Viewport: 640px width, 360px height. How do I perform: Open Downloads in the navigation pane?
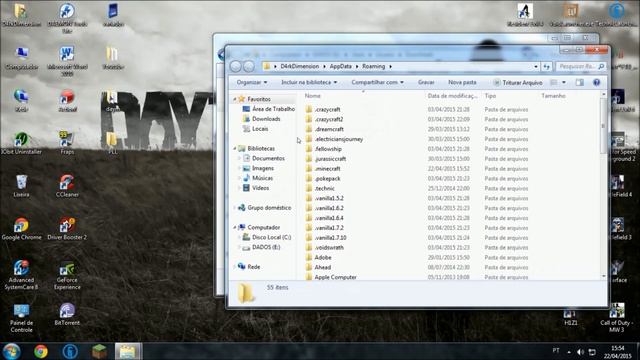[x=266, y=119]
